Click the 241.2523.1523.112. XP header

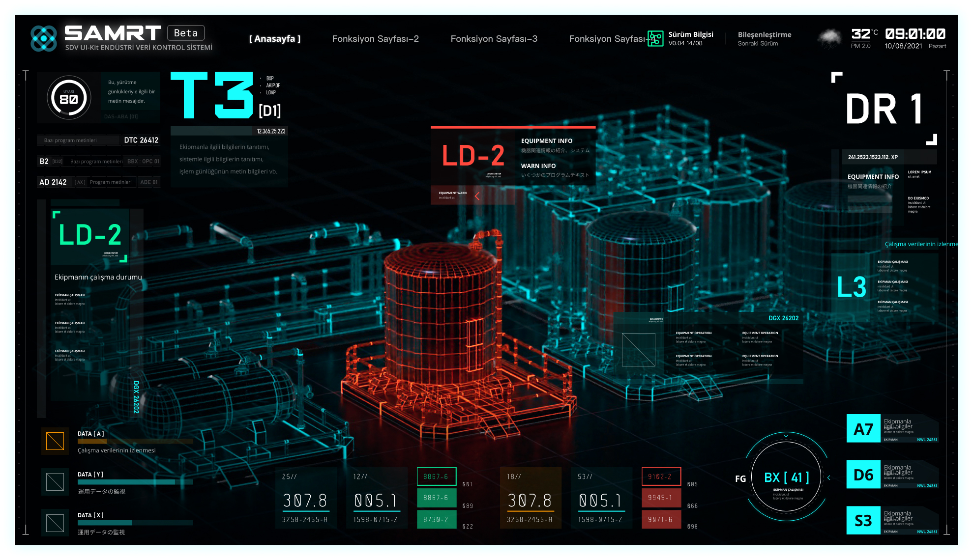[x=889, y=157]
